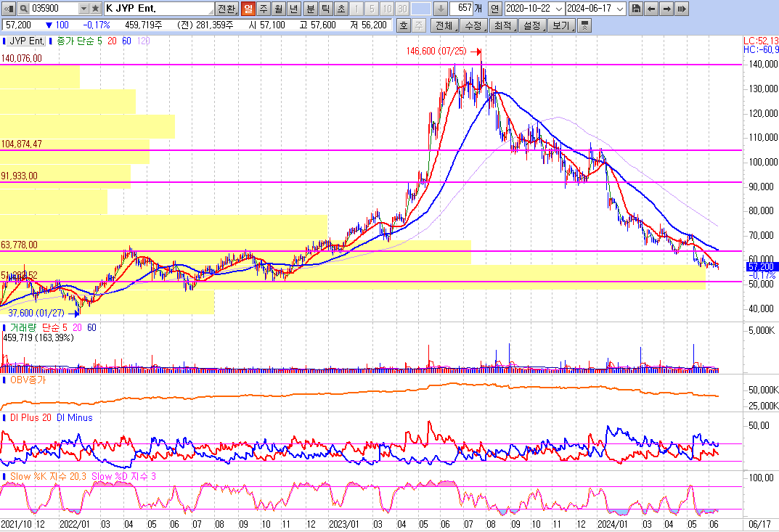Select the 거래량 volume indicator label
This screenshot has height=532, width=779.
pyautogui.click(x=23, y=327)
